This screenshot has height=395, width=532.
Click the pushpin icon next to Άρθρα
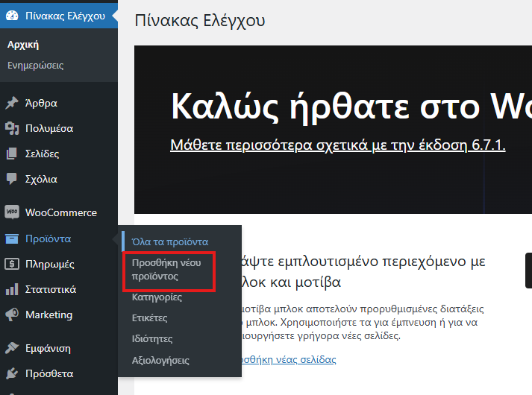tap(12, 103)
